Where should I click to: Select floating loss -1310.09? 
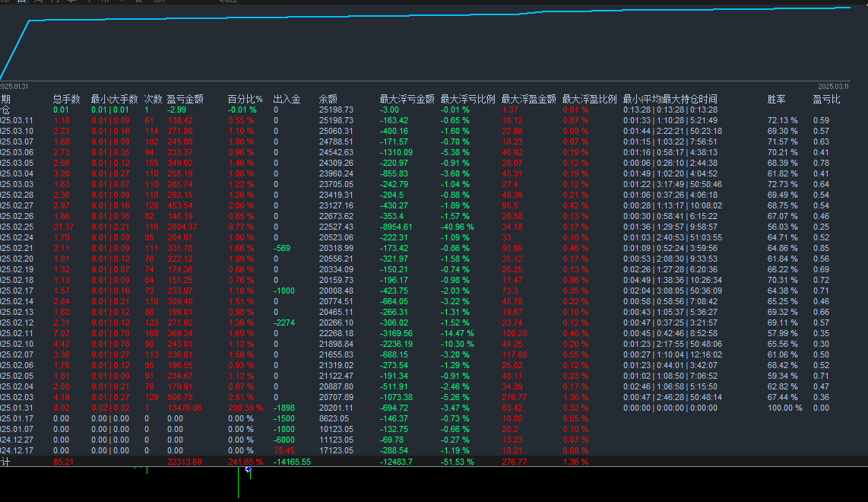point(396,152)
